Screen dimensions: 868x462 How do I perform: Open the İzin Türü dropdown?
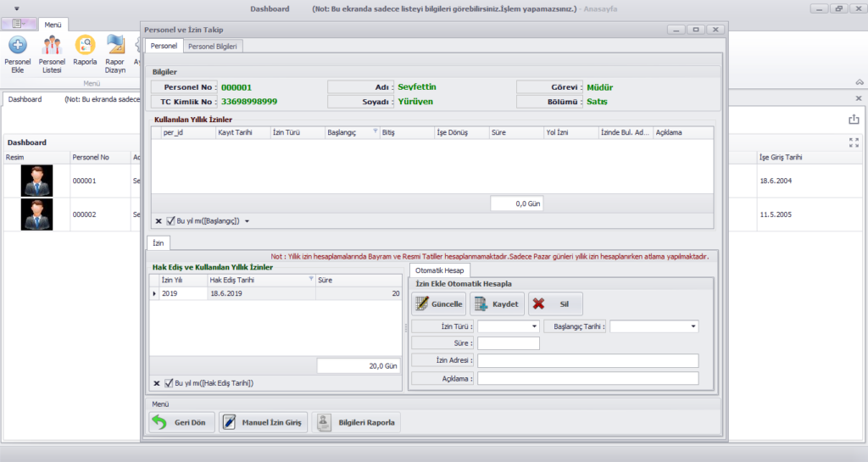click(534, 326)
